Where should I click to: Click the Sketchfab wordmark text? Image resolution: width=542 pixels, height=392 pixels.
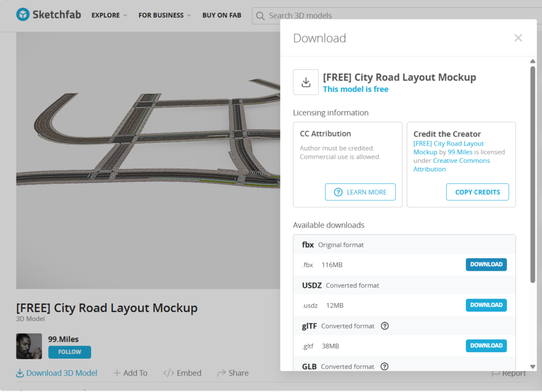[x=57, y=14]
